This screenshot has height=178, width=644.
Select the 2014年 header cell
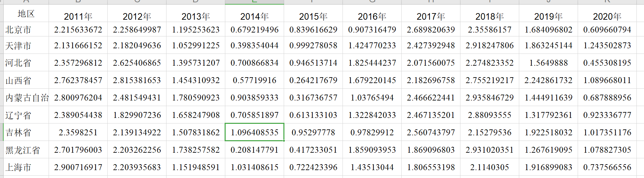[255, 13]
